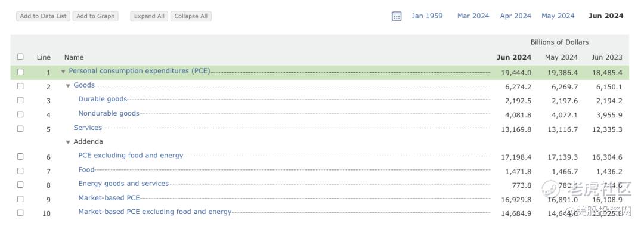Open the calendar date picker icon
This screenshot has height=226, width=644.
click(397, 17)
